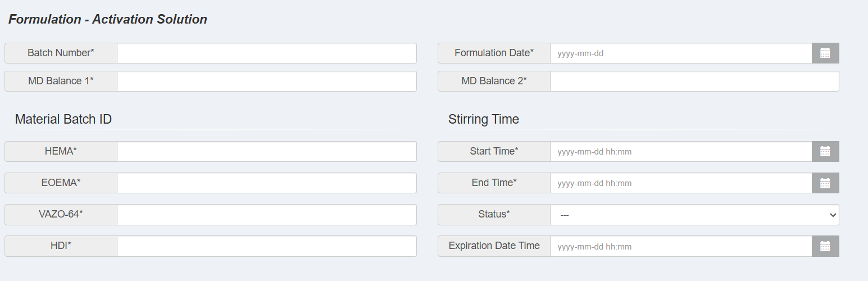Screen dimensions: 868x281
Task: Click the HEMA batch ID field
Action: pyautogui.click(x=267, y=152)
